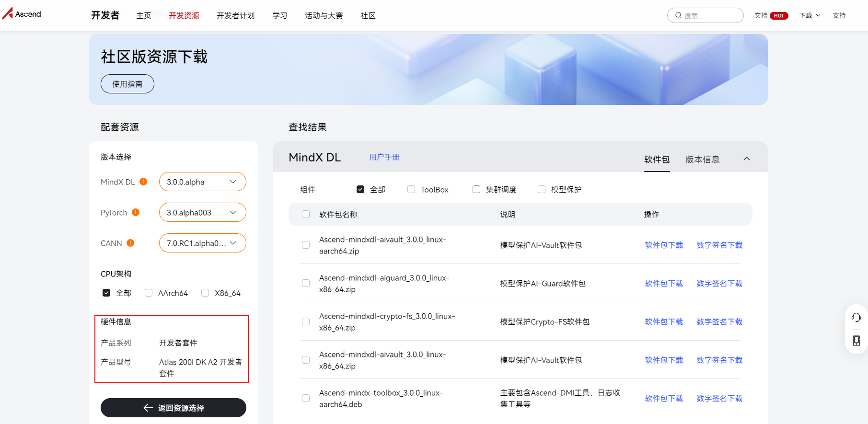Collapse the MindX DL results panel

pos(747,159)
